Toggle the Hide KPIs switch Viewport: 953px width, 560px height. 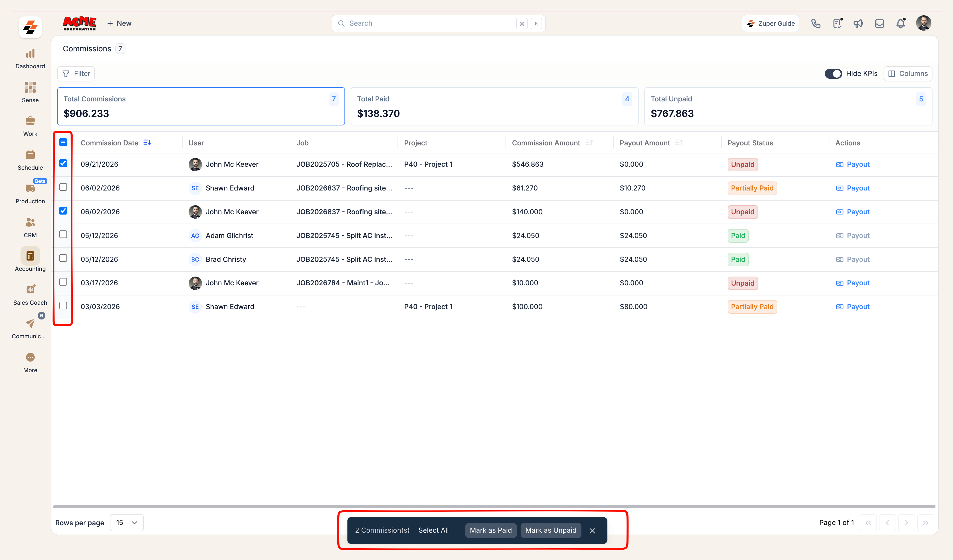[833, 74]
